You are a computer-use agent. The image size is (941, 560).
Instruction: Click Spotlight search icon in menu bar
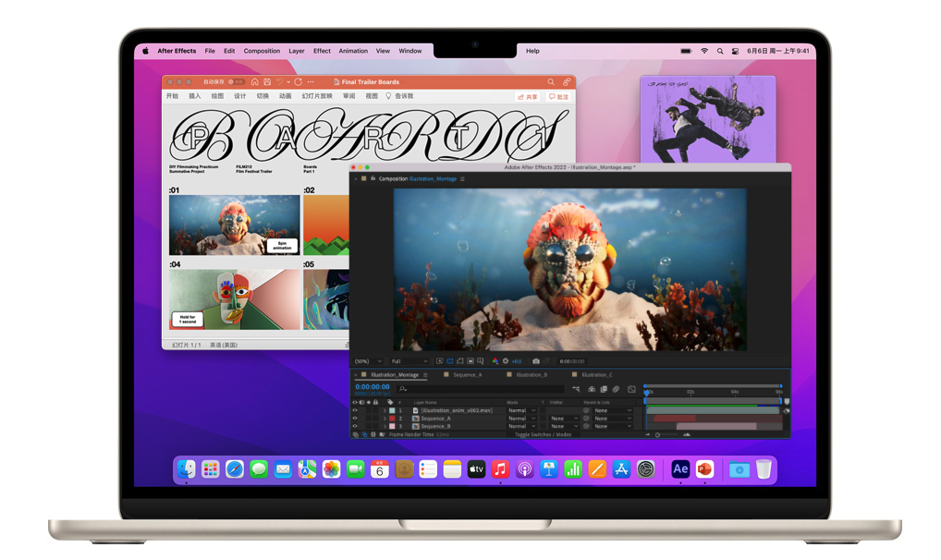coord(719,51)
